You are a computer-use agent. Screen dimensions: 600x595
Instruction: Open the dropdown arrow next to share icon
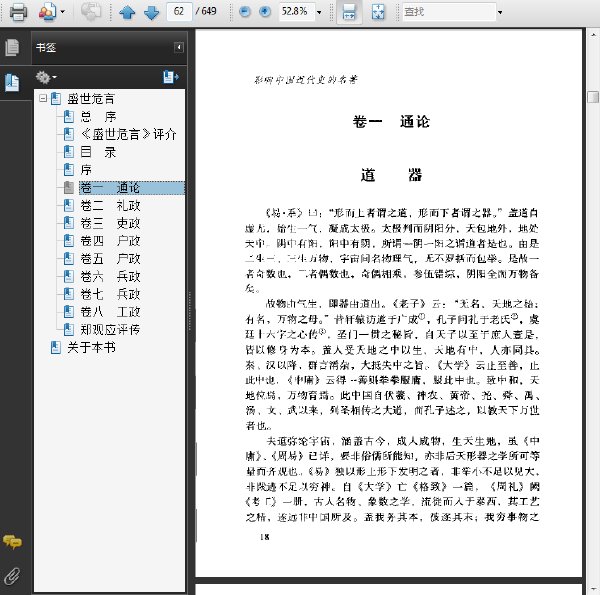pos(62,12)
